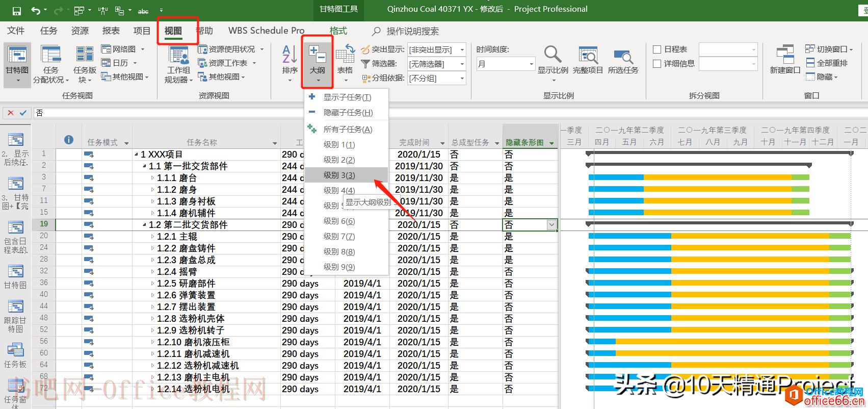Viewport: 868px width, 409px height.
Task: Click the WBS Schedule Pro tab
Action: (x=266, y=31)
